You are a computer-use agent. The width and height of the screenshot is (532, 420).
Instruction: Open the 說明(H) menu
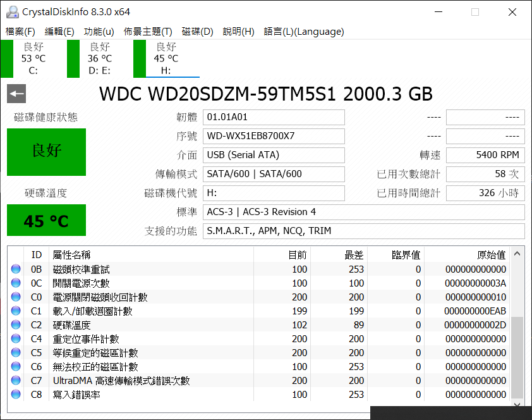point(238,32)
